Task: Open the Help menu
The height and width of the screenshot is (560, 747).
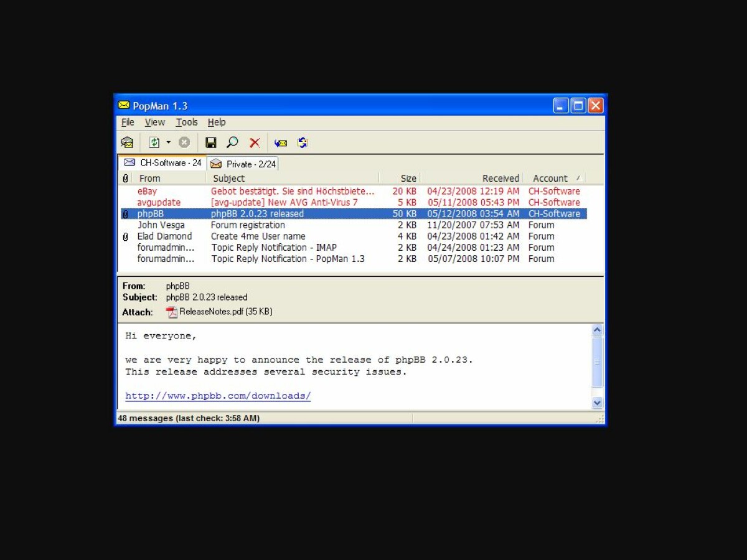Action: 217,122
